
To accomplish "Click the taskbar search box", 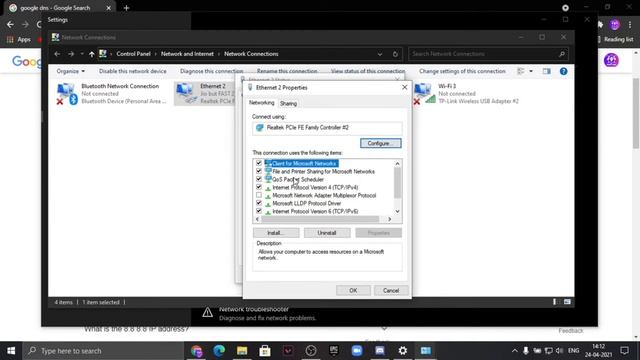I will pos(103,351).
